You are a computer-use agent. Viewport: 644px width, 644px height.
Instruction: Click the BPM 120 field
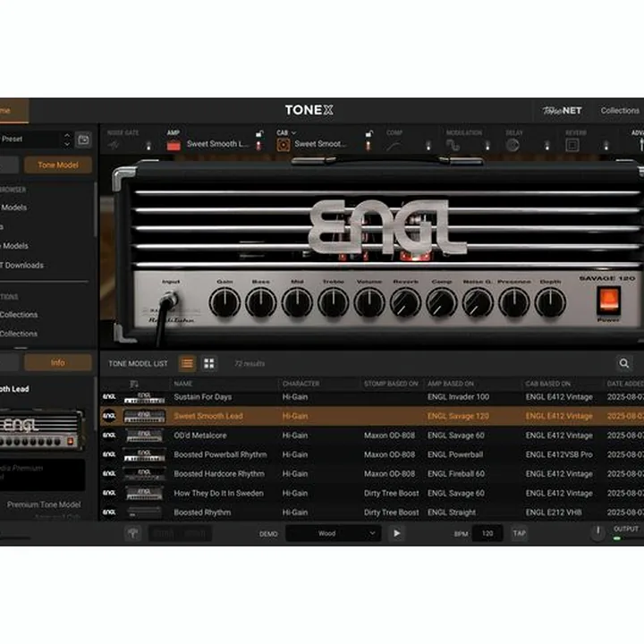tap(487, 533)
